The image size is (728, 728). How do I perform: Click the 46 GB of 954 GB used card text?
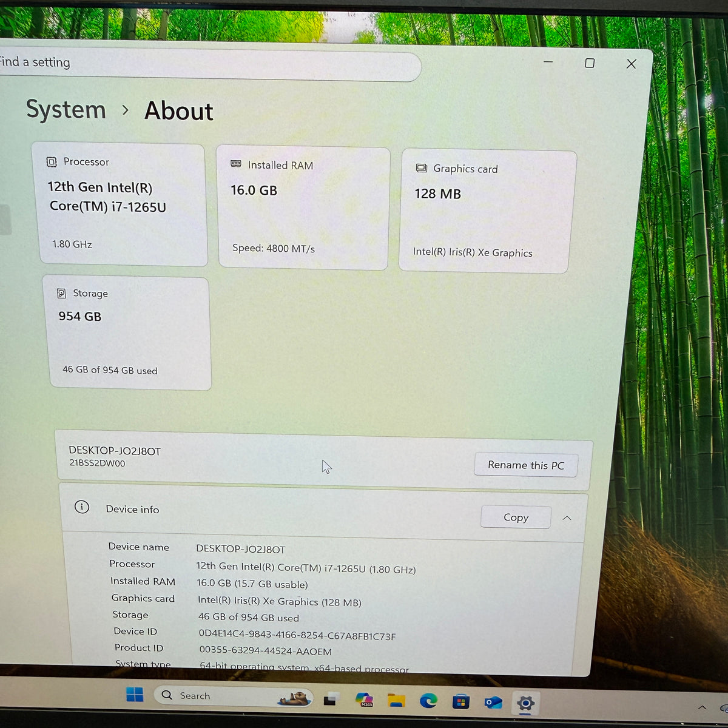tap(110, 370)
